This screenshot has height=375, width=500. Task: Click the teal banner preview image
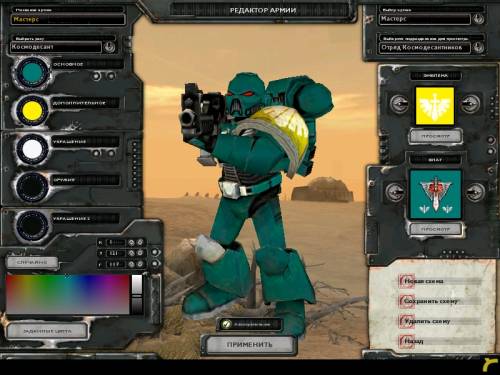[x=435, y=194]
